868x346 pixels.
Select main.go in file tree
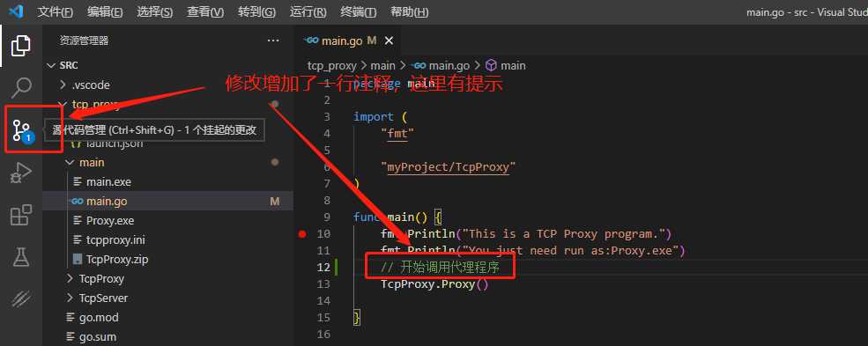pos(168,202)
